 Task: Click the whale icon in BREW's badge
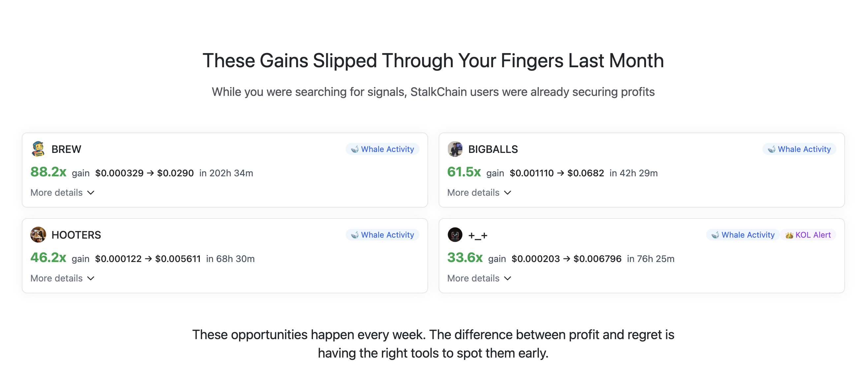pyautogui.click(x=355, y=149)
